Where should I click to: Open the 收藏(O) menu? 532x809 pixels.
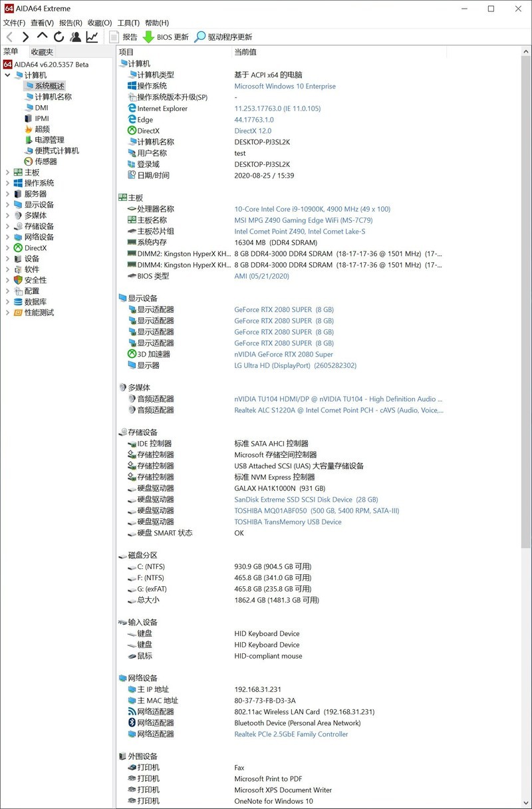coord(100,23)
